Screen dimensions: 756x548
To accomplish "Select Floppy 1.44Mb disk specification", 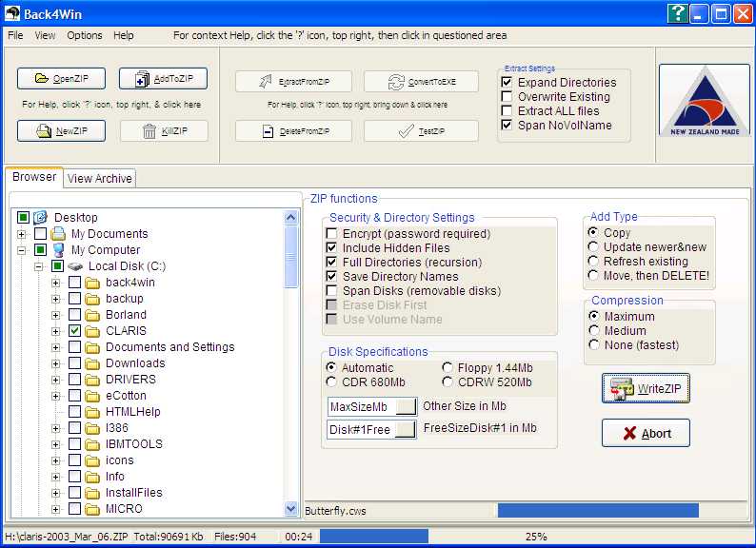I will point(448,368).
